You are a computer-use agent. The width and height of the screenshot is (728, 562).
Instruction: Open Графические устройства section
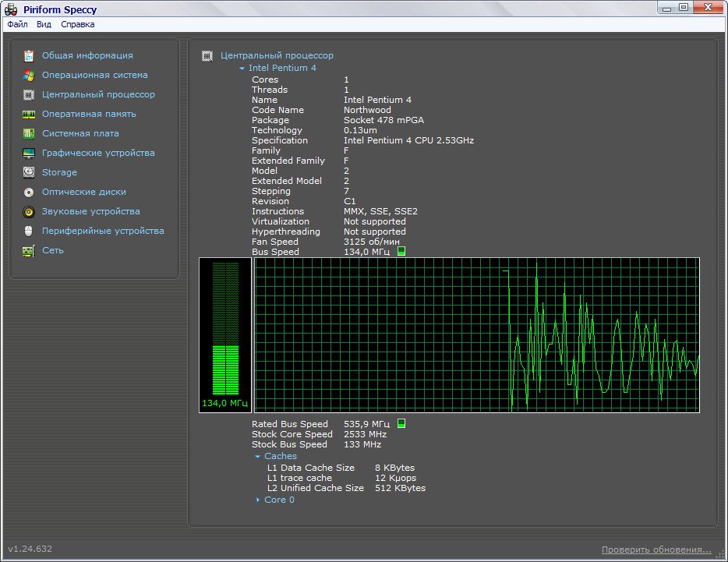click(x=98, y=153)
